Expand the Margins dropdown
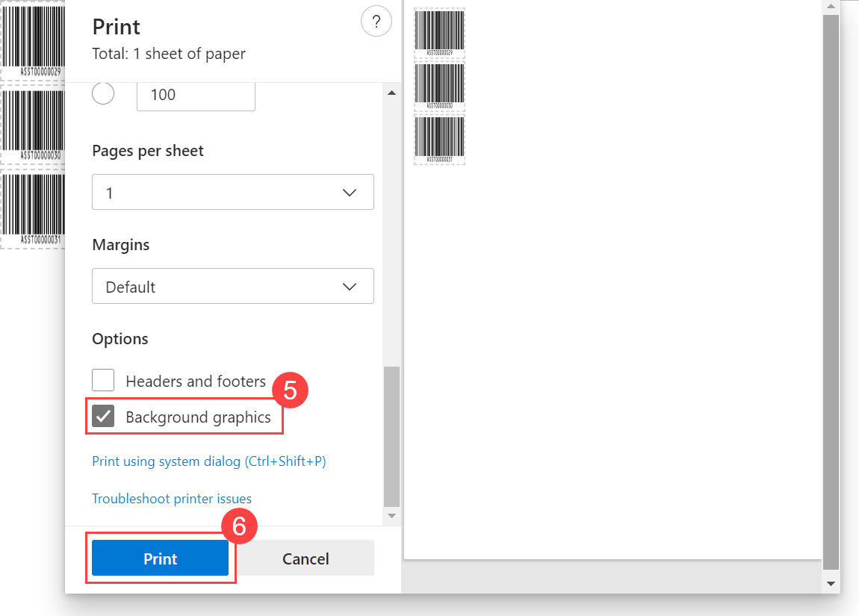Image resolution: width=859 pixels, height=616 pixels. pyautogui.click(x=232, y=287)
